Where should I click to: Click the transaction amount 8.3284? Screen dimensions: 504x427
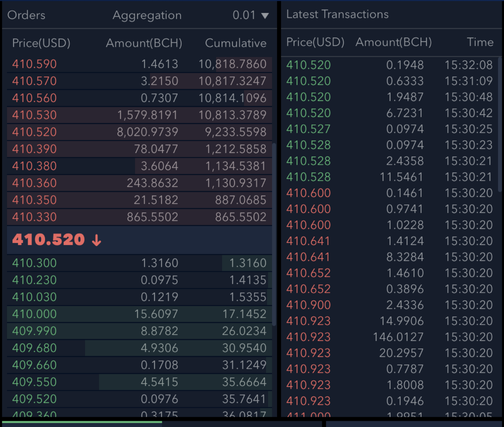[x=405, y=257]
